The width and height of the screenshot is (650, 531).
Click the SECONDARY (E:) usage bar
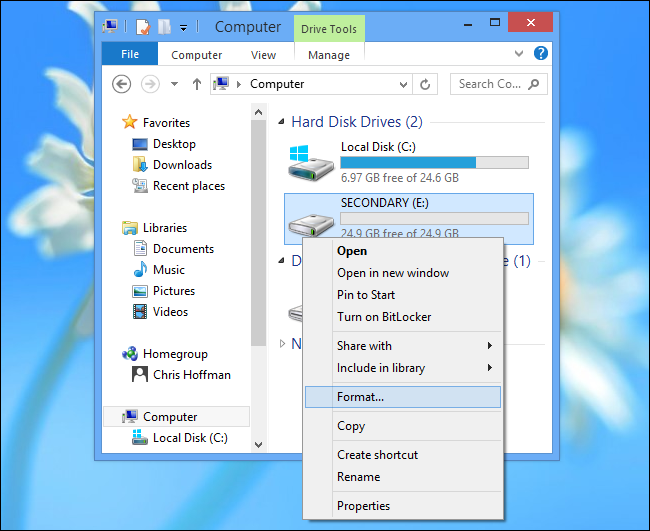click(434, 218)
